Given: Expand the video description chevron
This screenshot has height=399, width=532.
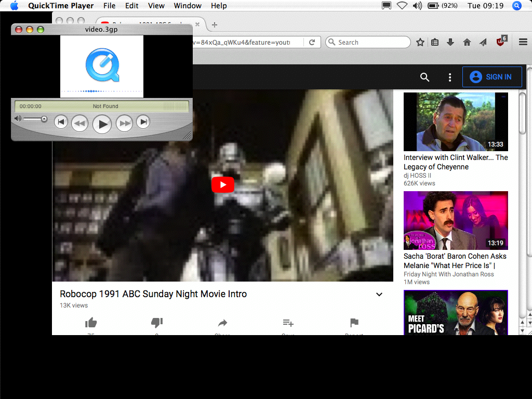Looking at the screenshot, I should pyautogui.click(x=379, y=294).
